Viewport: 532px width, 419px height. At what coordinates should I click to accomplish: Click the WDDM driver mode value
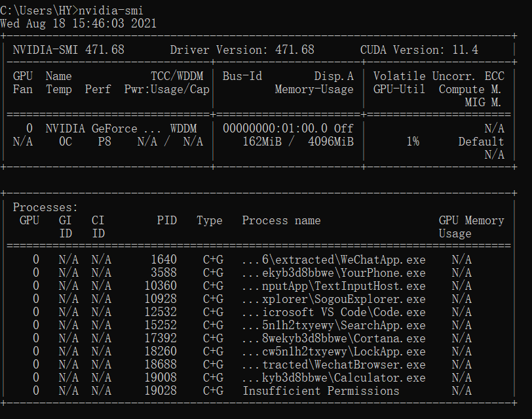click(x=183, y=129)
